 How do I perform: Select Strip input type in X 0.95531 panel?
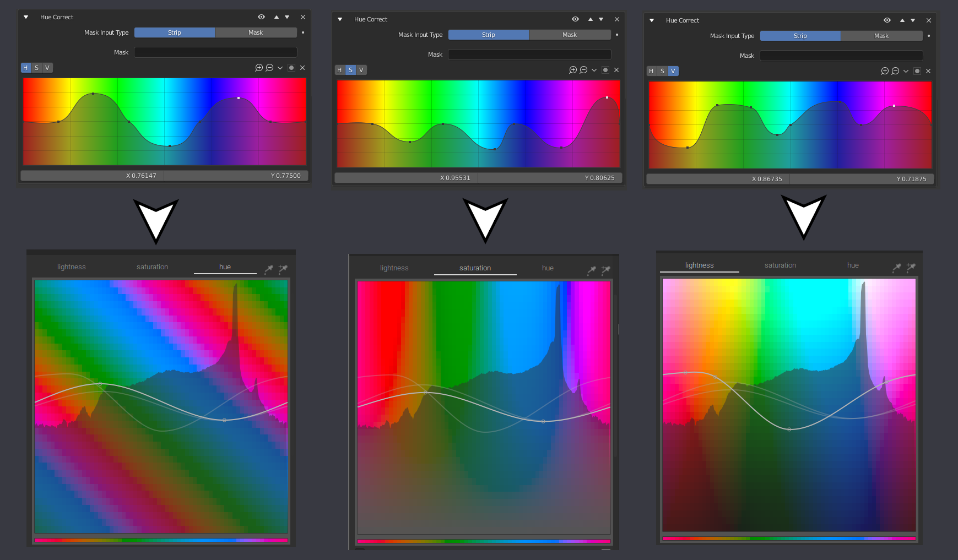[489, 35]
